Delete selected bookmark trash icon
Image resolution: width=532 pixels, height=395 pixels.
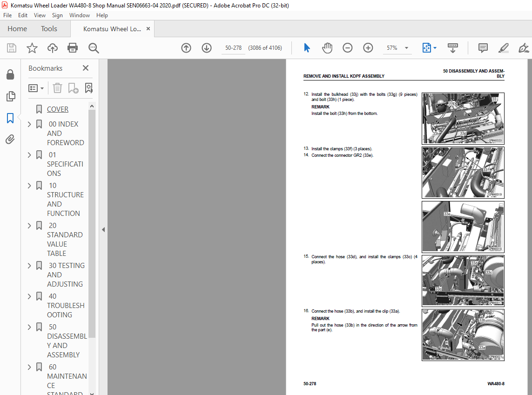tap(57, 88)
